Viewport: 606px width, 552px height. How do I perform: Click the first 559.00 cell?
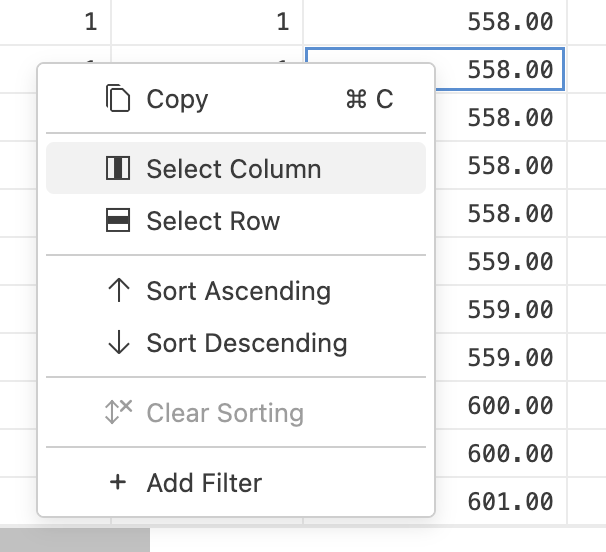(x=500, y=261)
